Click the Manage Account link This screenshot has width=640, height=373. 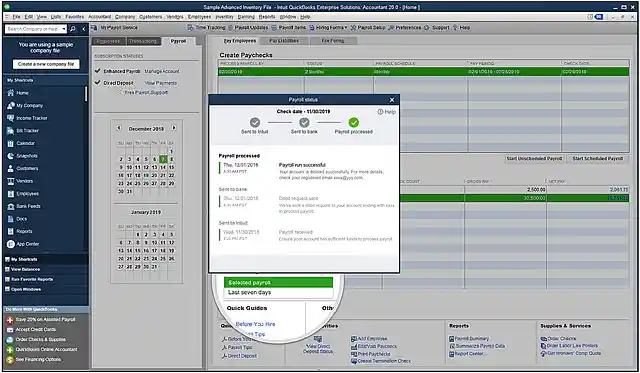[162, 71]
